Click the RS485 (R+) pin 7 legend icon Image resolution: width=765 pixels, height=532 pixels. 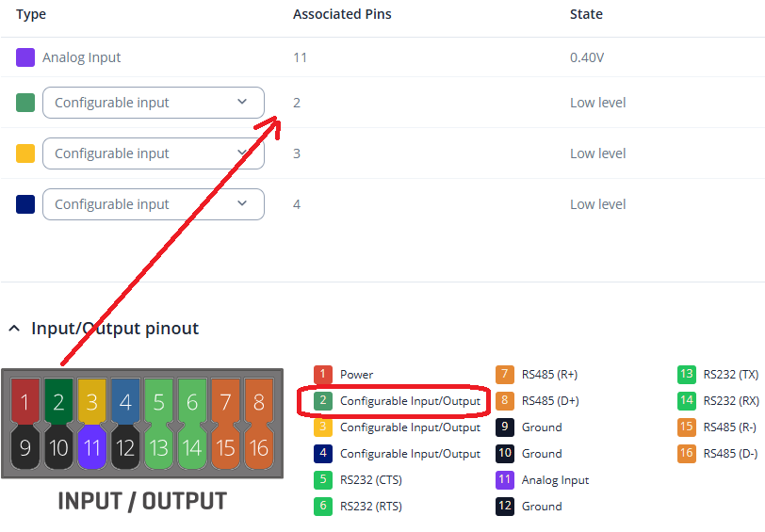tap(505, 375)
